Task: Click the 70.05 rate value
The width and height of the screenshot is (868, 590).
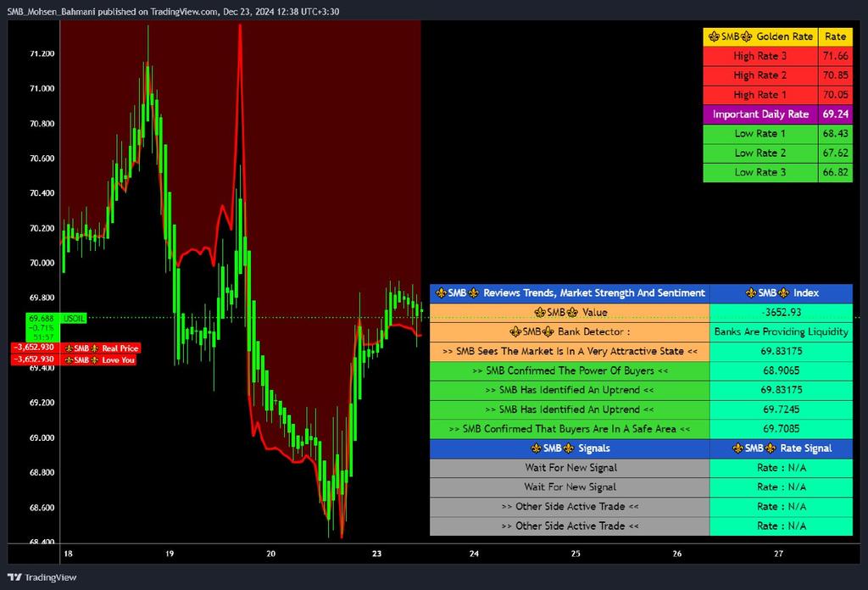Action: pos(835,95)
